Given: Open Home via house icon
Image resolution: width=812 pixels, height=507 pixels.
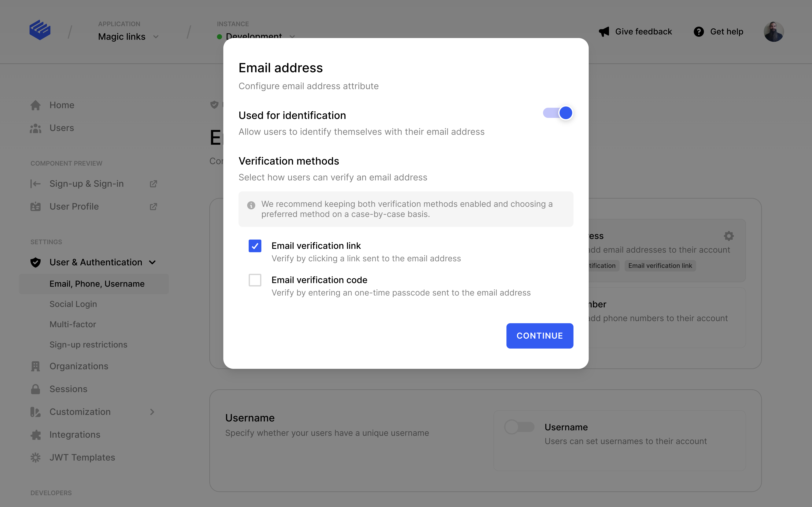Looking at the screenshot, I should [36, 105].
